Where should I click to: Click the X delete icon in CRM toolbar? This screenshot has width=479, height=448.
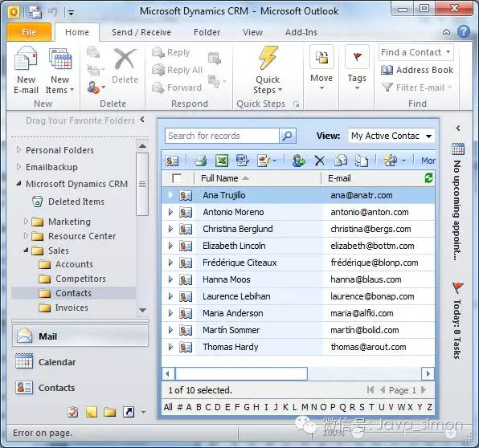click(320, 161)
